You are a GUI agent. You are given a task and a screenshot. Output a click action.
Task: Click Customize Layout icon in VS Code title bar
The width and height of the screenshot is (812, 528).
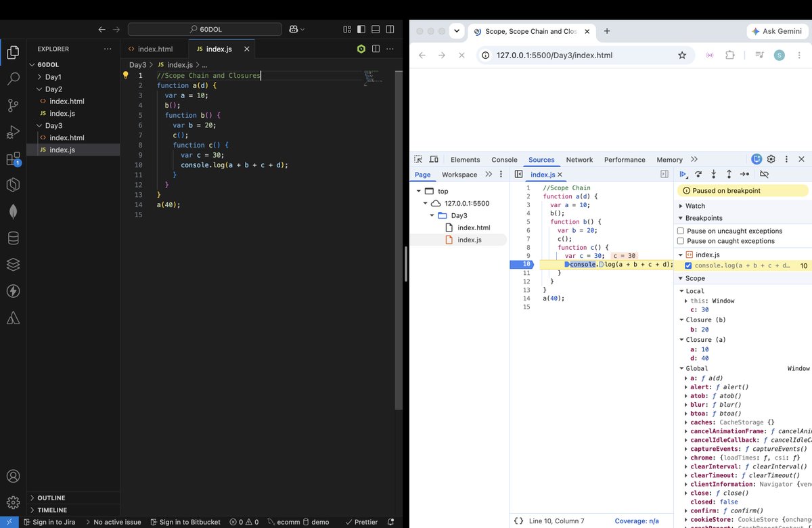pyautogui.click(x=347, y=29)
